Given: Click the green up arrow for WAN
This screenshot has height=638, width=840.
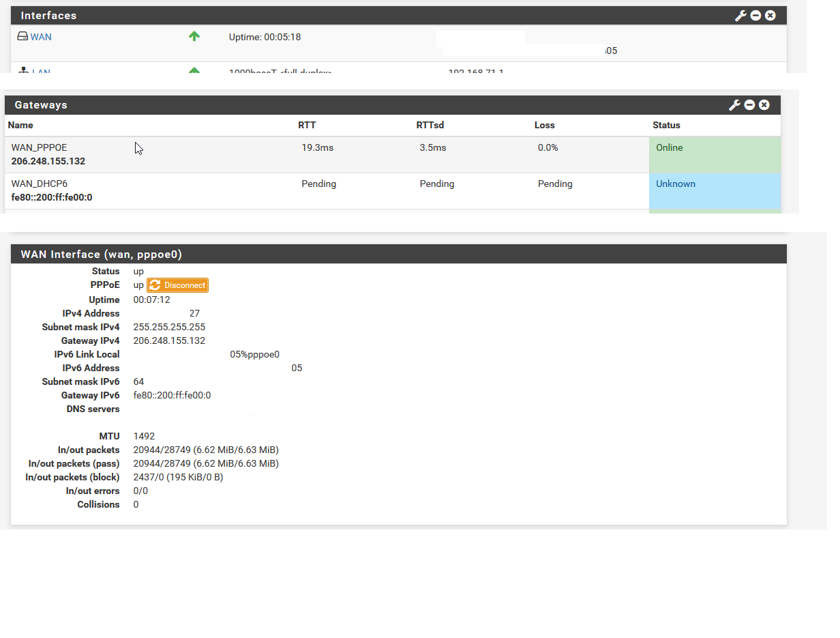Looking at the screenshot, I should (194, 37).
